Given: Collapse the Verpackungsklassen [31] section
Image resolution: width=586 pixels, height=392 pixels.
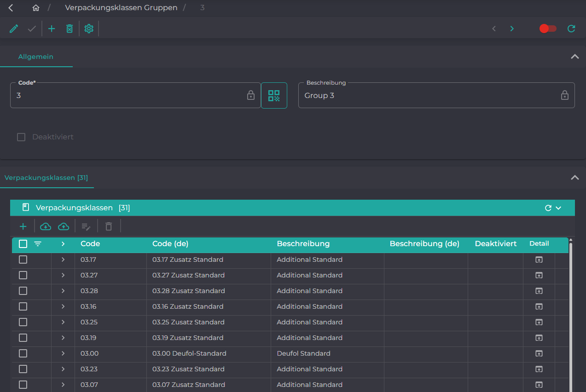Looking at the screenshot, I should [x=574, y=178].
